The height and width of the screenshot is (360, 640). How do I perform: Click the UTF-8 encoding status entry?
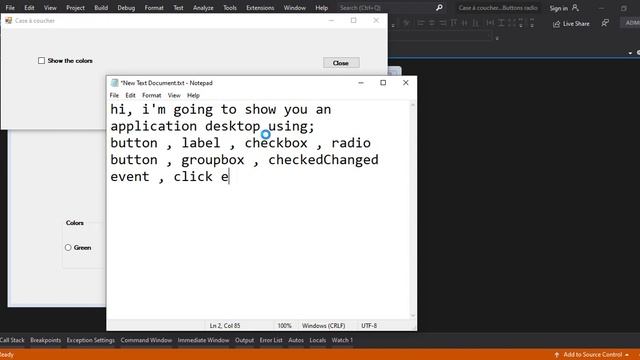[369, 326]
